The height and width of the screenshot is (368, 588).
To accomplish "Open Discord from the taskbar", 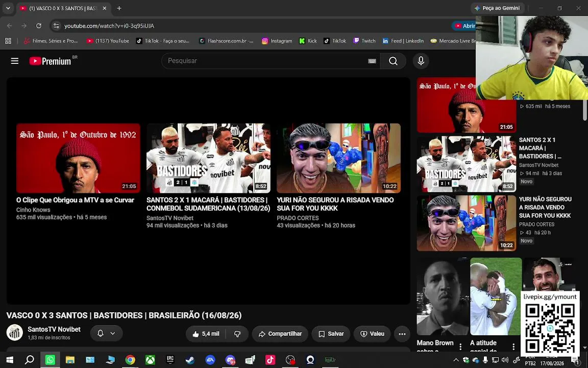I will (x=231, y=360).
